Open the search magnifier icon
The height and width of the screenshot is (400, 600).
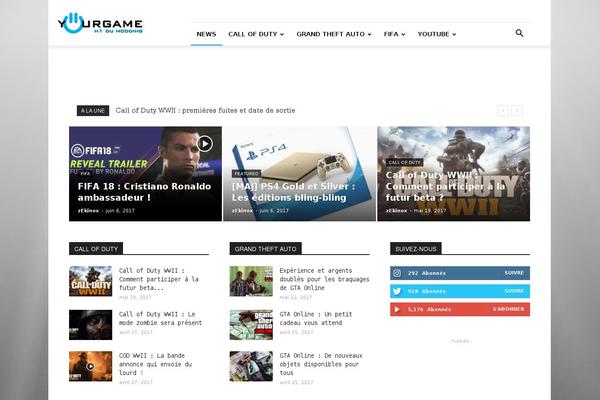point(519,33)
